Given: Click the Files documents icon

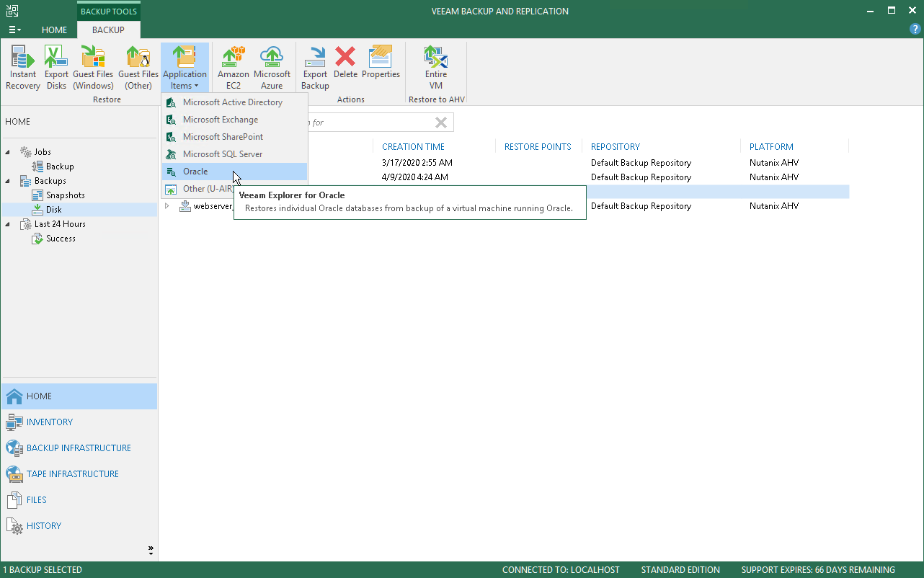Looking at the screenshot, I should [x=14, y=500].
